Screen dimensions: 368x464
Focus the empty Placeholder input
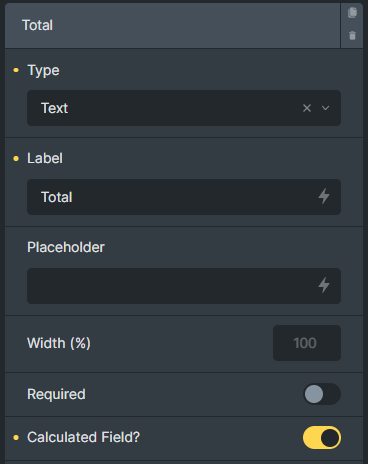click(x=184, y=286)
